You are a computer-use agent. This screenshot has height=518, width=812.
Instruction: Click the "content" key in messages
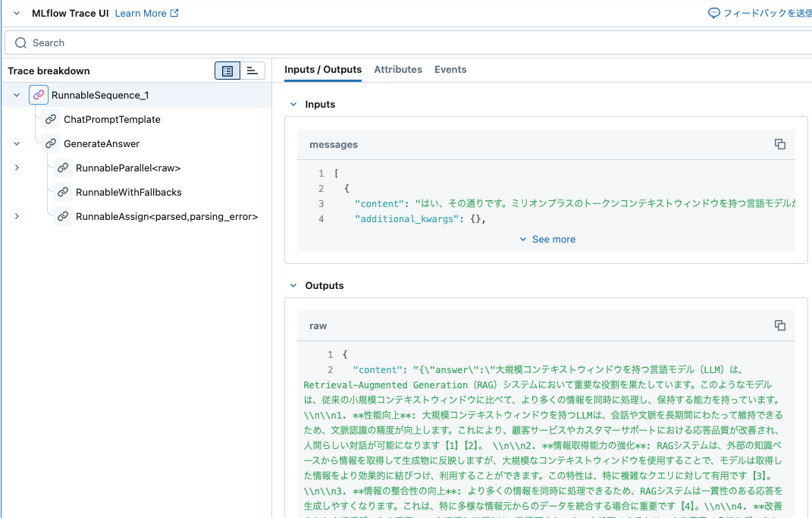point(378,203)
